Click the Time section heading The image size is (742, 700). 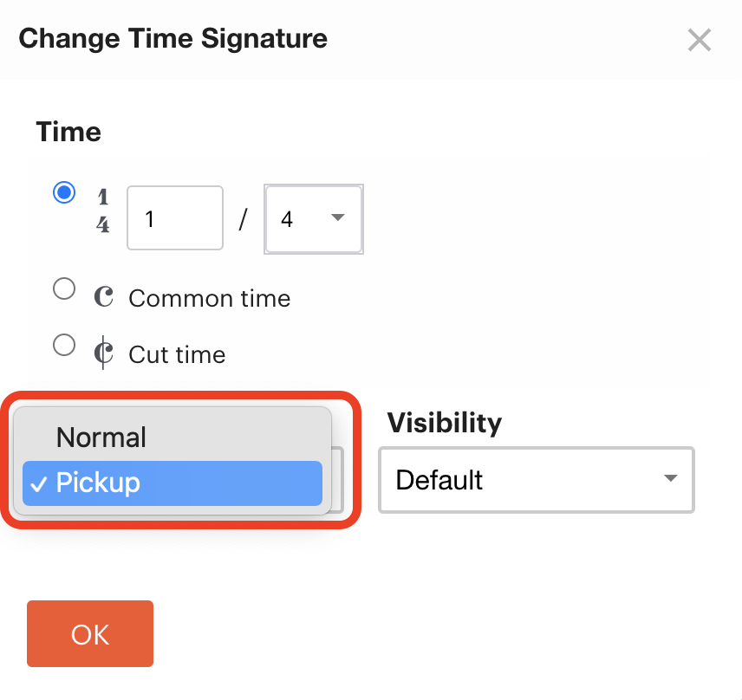click(68, 132)
